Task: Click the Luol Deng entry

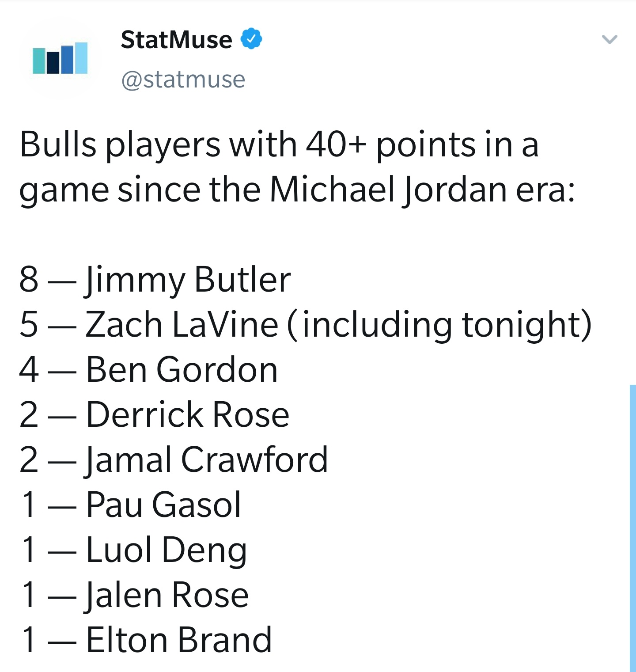Action: click(x=133, y=550)
